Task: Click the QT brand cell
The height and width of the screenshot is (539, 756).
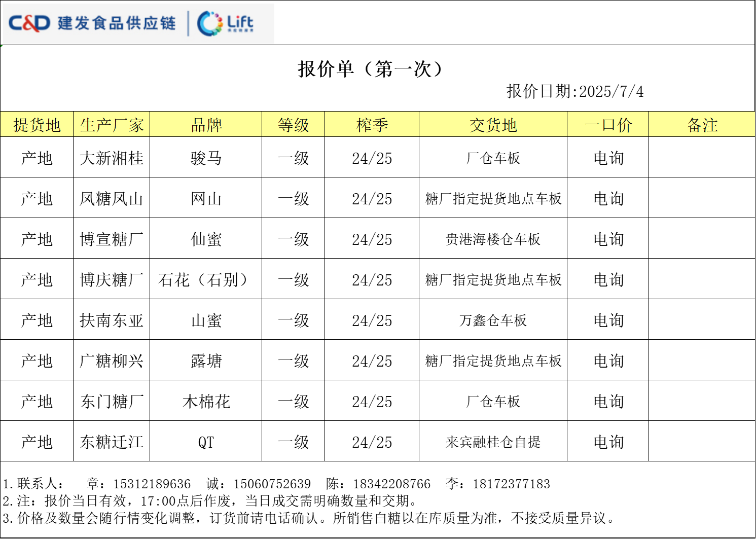Action: [206, 442]
